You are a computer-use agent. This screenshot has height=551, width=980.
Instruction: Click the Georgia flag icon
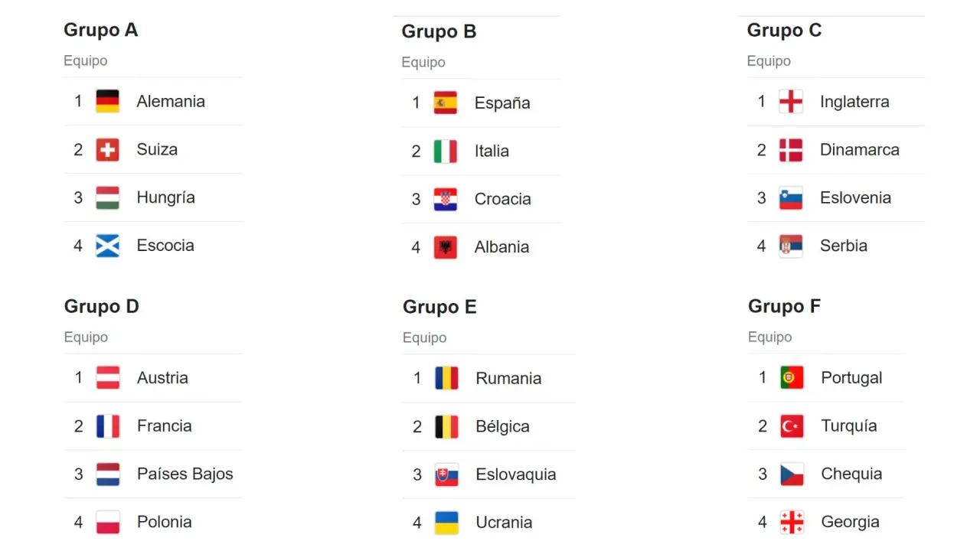[x=792, y=522]
